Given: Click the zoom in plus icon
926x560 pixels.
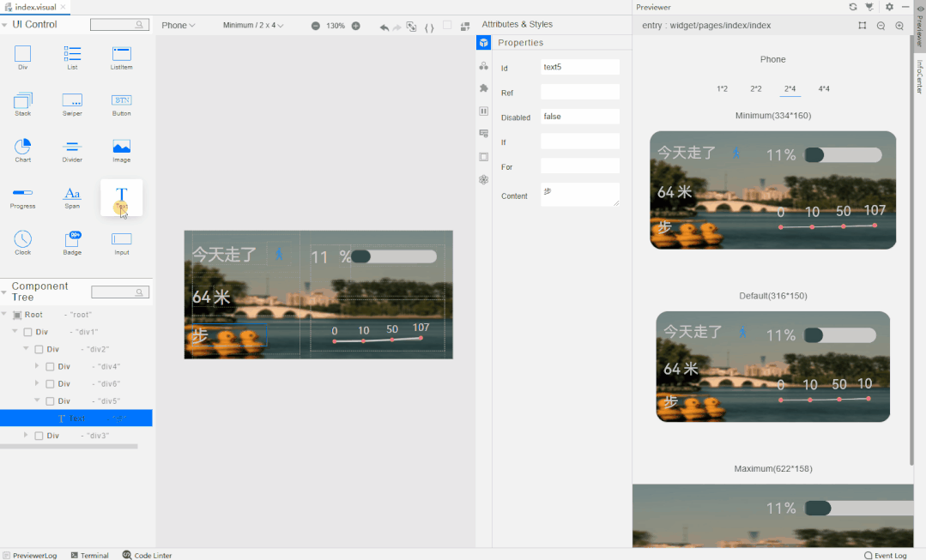Looking at the screenshot, I should click(355, 26).
